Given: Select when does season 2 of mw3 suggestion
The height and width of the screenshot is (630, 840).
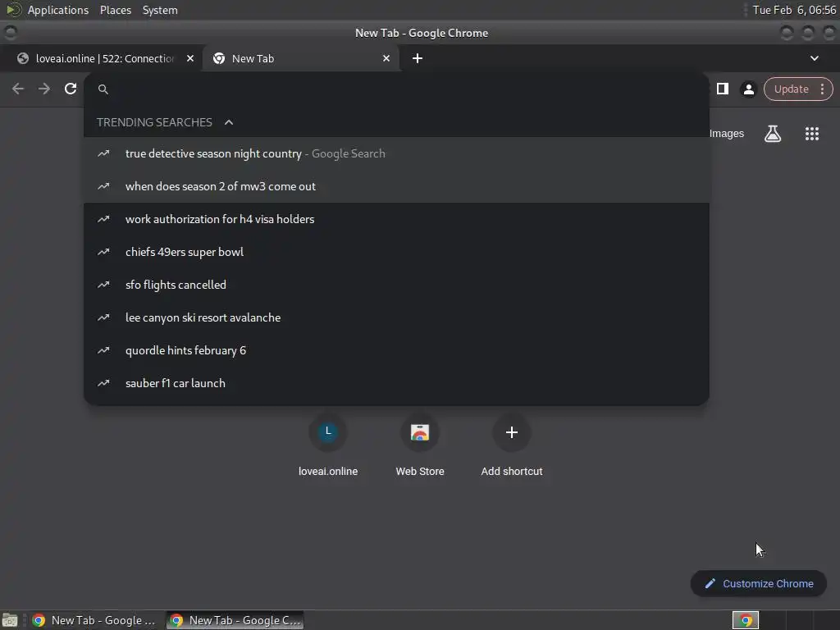Looking at the screenshot, I should [x=396, y=186].
